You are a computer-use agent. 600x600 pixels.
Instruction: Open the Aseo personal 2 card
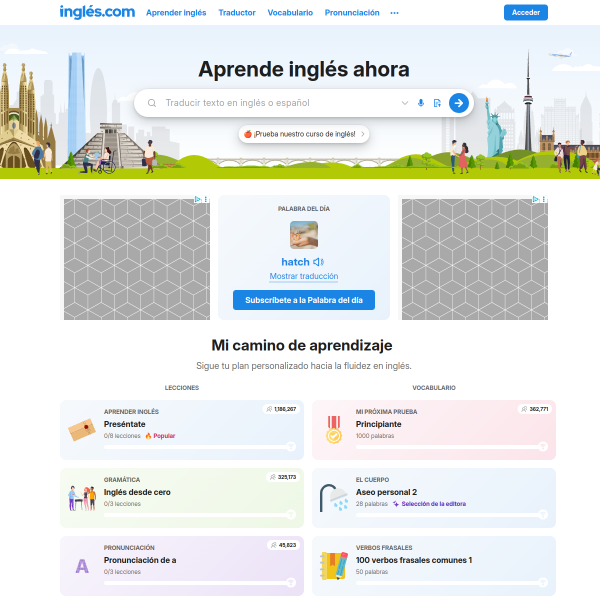(x=434, y=498)
